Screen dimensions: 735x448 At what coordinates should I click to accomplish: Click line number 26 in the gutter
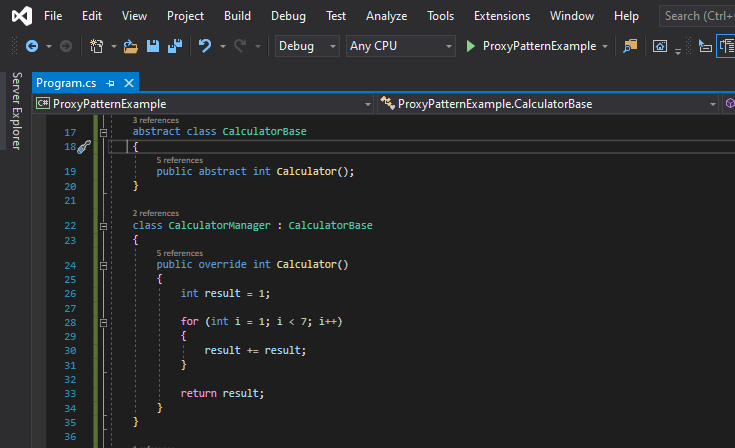(70, 294)
